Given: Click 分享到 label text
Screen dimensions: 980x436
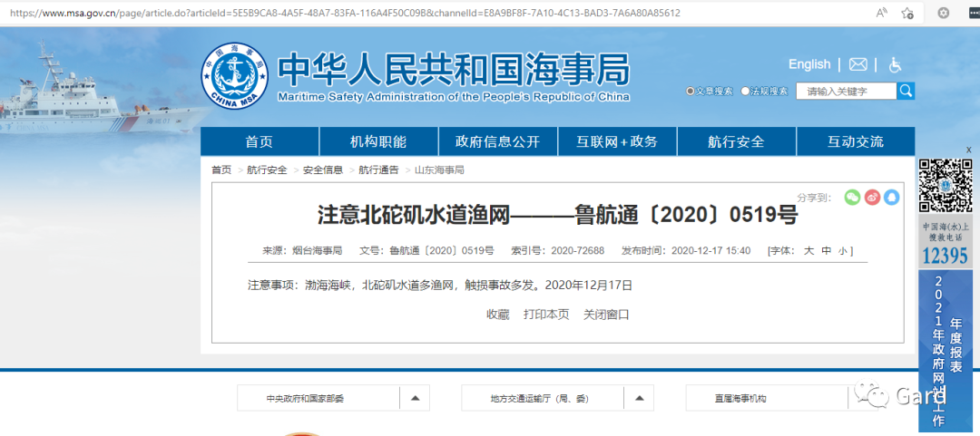Looking at the screenshot, I should 814,198.
